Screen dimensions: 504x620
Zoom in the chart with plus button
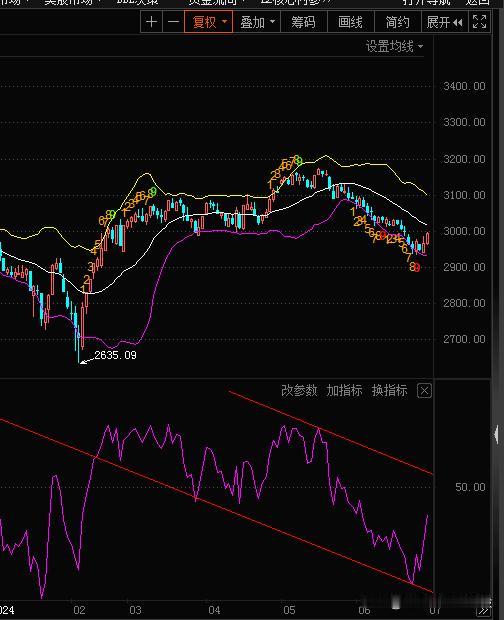[151, 22]
